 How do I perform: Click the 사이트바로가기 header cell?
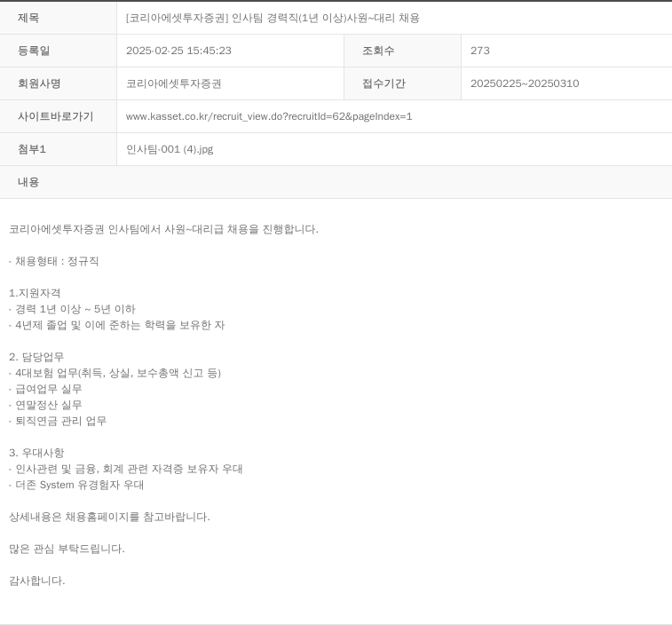click(59, 116)
